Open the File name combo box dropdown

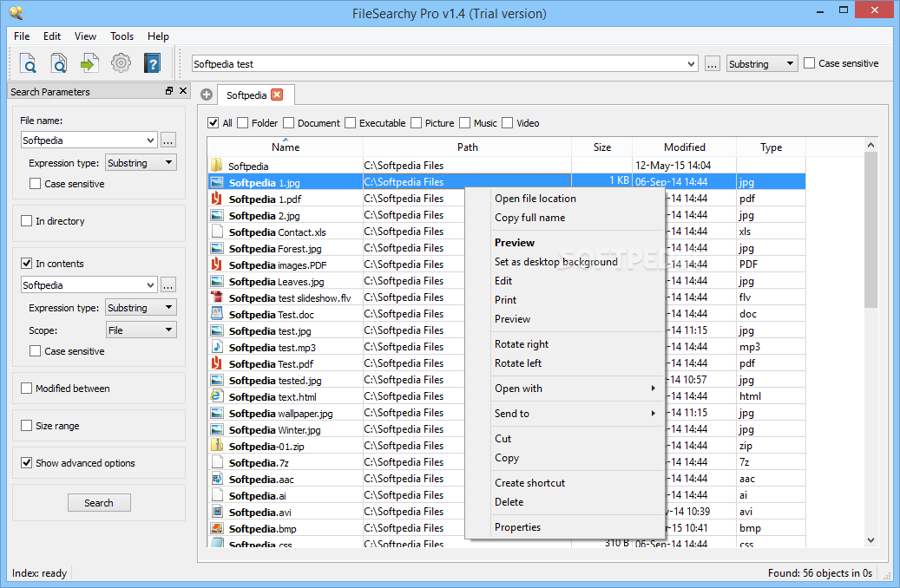150,140
